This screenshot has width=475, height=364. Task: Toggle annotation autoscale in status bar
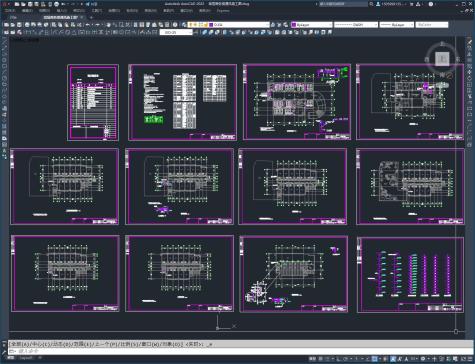tap(399, 359)
